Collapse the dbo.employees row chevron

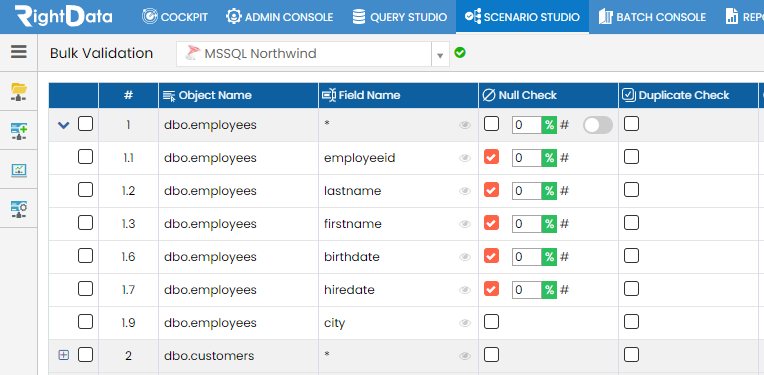tap(63, 125)
